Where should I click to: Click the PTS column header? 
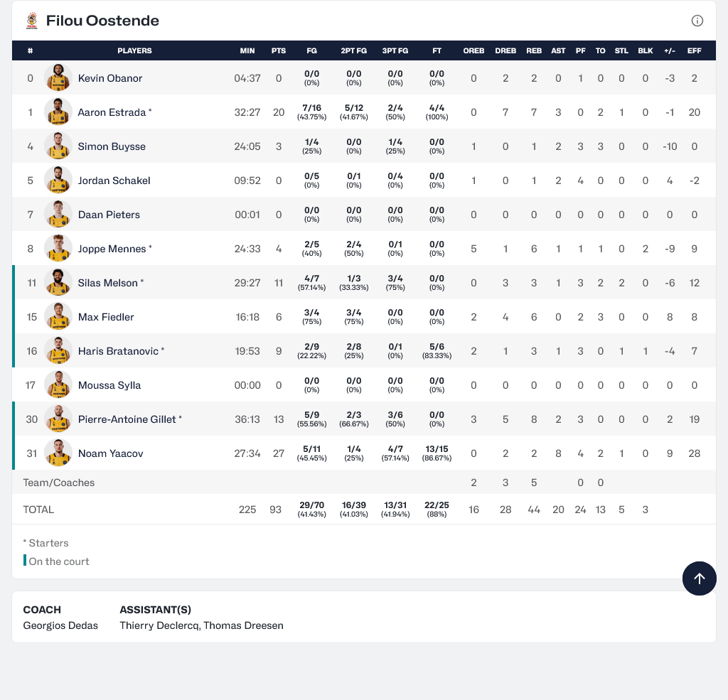279,50
